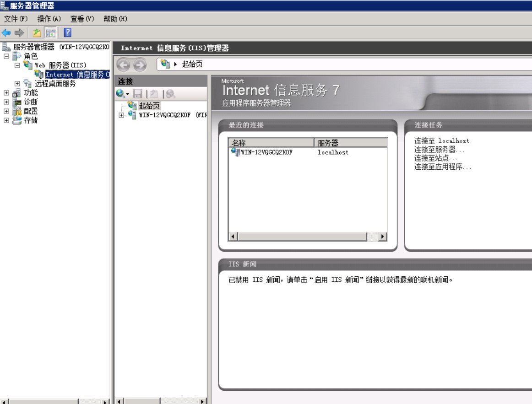Select 服务器管理器 root tree item
532x404 pixels.
(61, 47)
